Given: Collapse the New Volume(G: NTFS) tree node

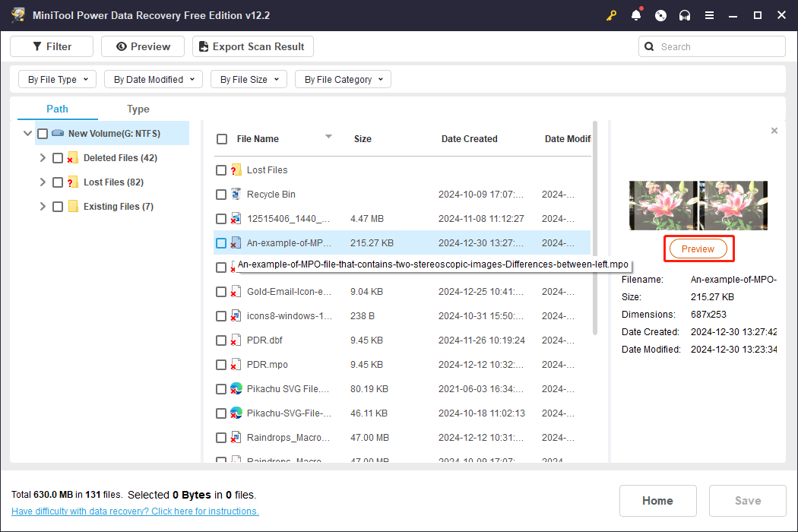Looking at the screenshot, I should [27, 134].
